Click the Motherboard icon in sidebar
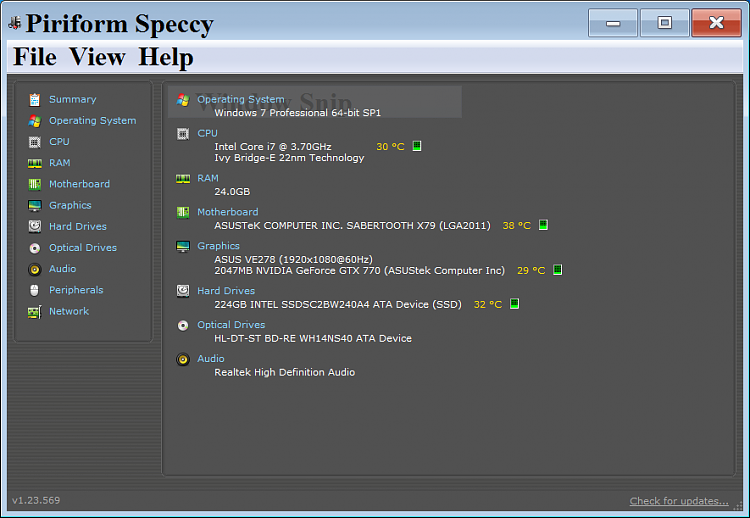This screenshot has height=518, width=750. pos(34,184)
